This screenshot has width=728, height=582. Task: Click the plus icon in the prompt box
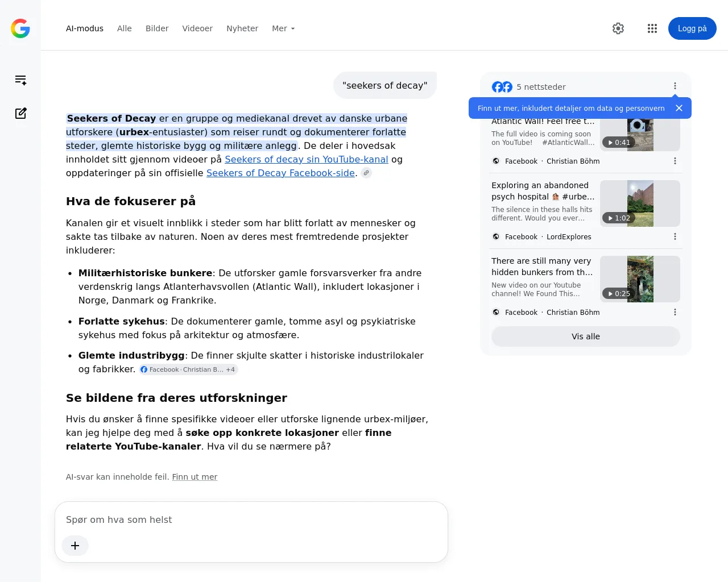pyautogui.click(x=75, y=546)
